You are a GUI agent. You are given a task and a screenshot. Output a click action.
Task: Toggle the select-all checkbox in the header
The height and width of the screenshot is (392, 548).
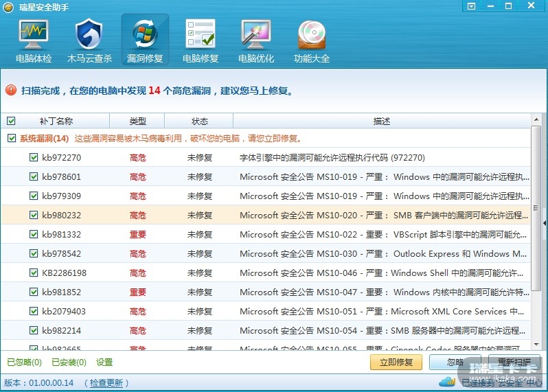(x=11, y=121)
